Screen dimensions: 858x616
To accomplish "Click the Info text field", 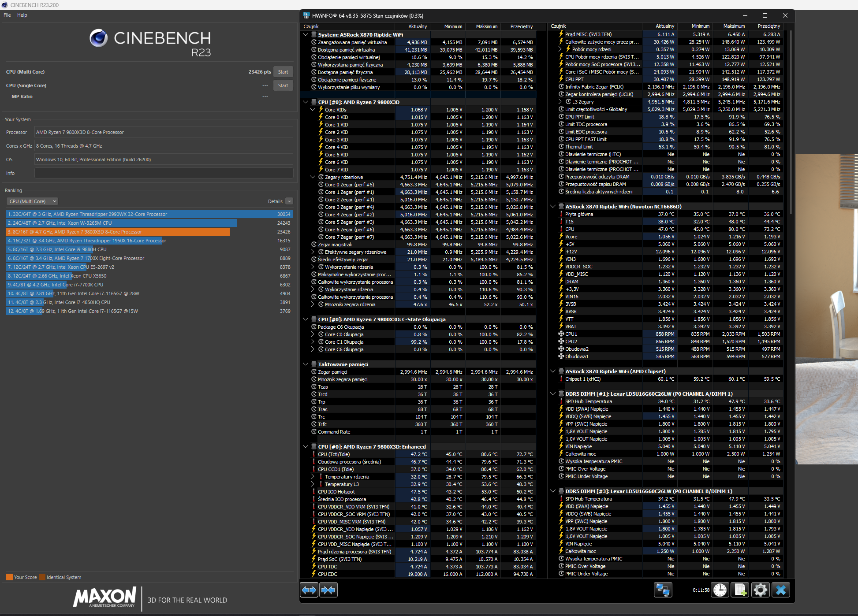I will [x=164, y=173].
